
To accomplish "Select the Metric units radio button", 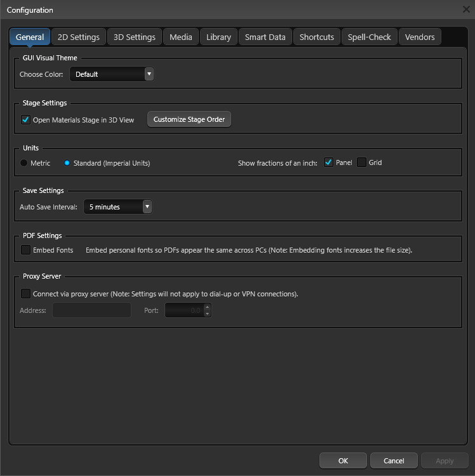I will coord(23,163).
